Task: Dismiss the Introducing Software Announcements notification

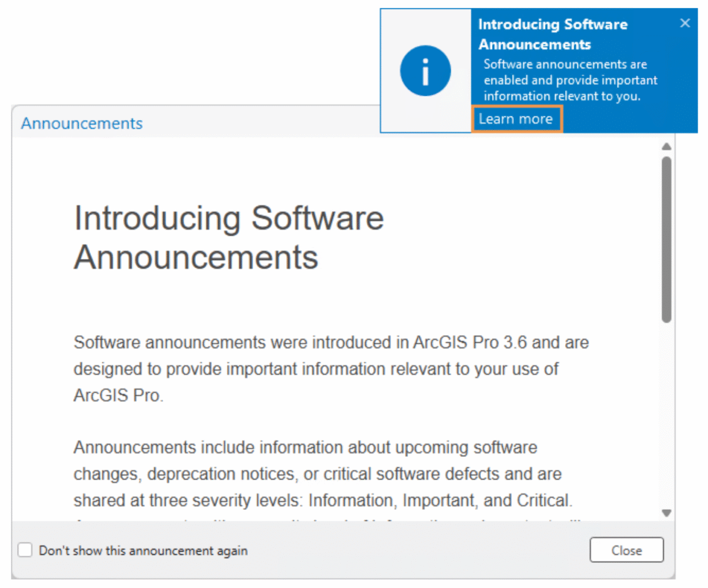Action: [685, 23]
